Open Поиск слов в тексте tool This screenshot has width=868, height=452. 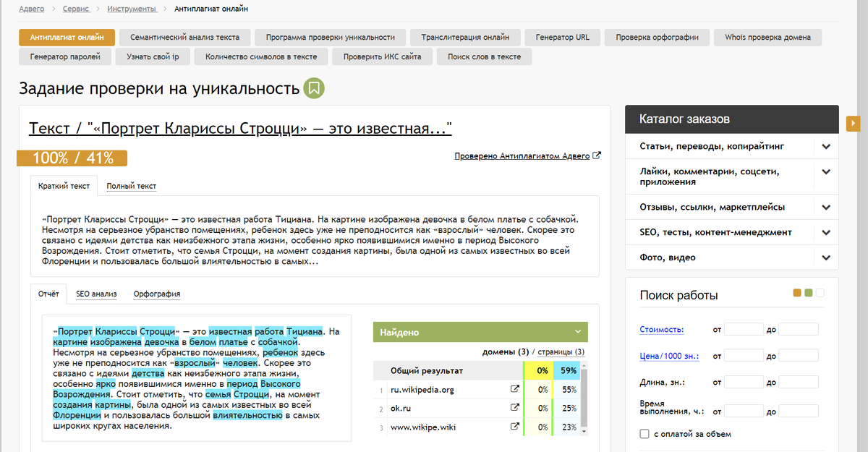[484, 56]
